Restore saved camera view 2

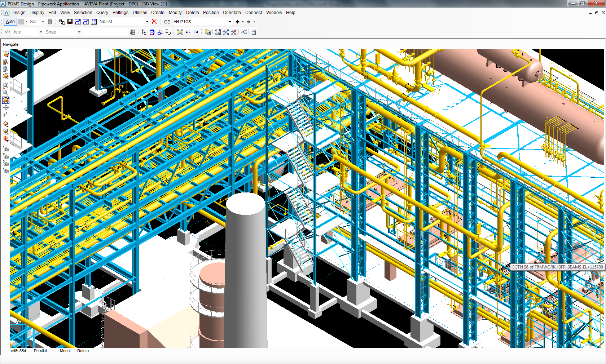(6, 156)
